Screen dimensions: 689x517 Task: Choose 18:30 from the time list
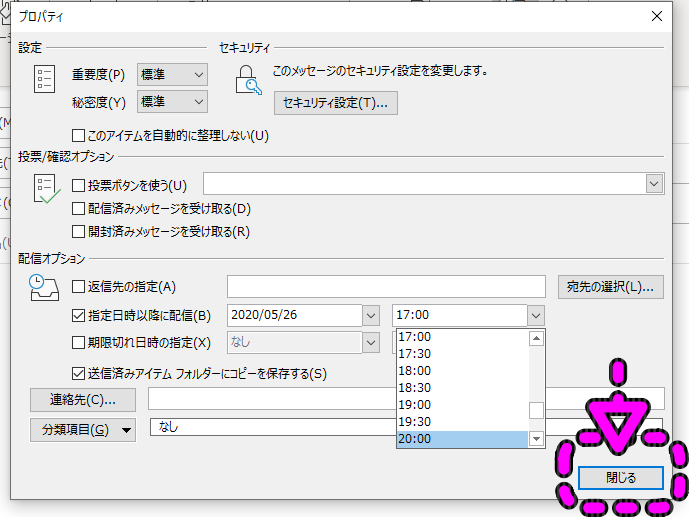coord(462,388)
